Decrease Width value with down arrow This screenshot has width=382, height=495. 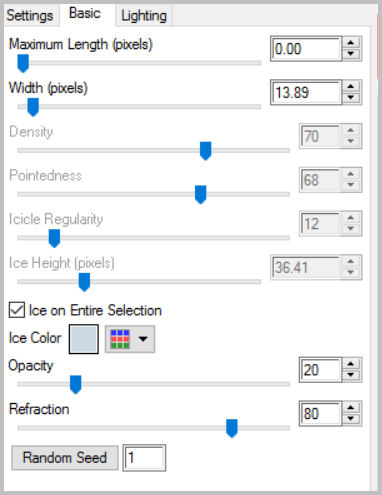coord(351,97)
